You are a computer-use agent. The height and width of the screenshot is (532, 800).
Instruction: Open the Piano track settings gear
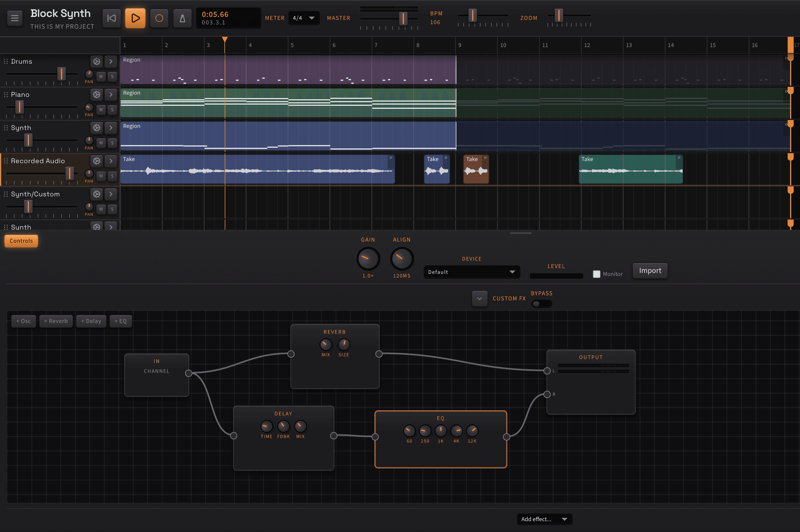point(97,95)
